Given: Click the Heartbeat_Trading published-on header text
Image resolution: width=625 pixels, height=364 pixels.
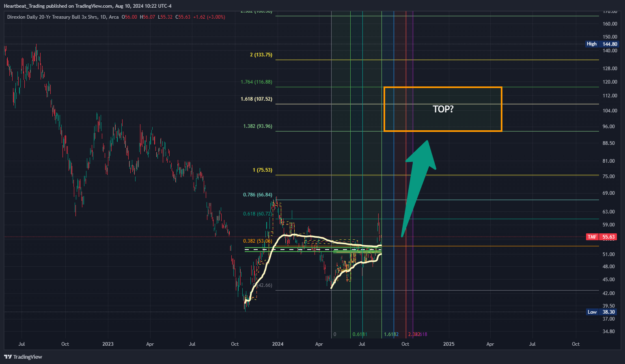Looking at the screenshot, I should tap(88, 6).
